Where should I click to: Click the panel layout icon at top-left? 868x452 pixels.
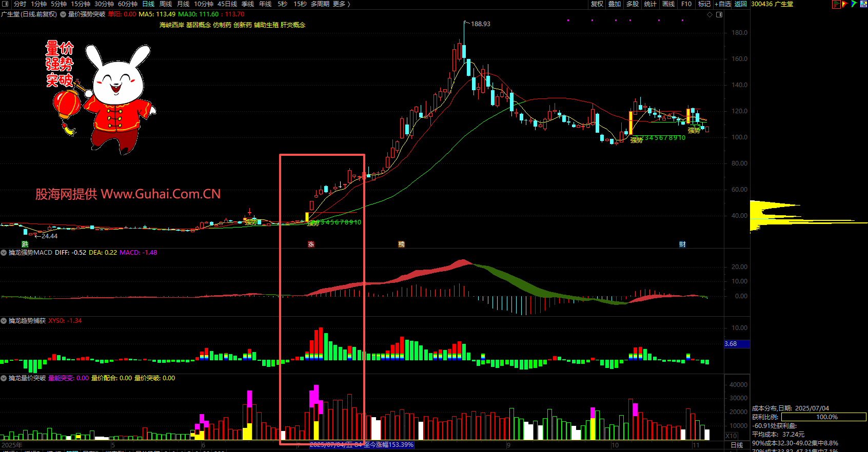(x=5, y=4)
